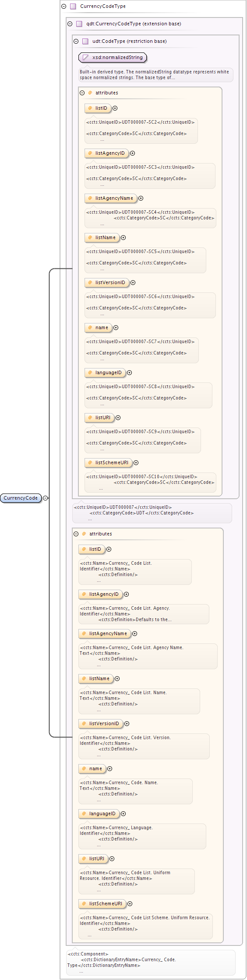Click the CurrencyCodeType purple type icon

coord(73,7)
